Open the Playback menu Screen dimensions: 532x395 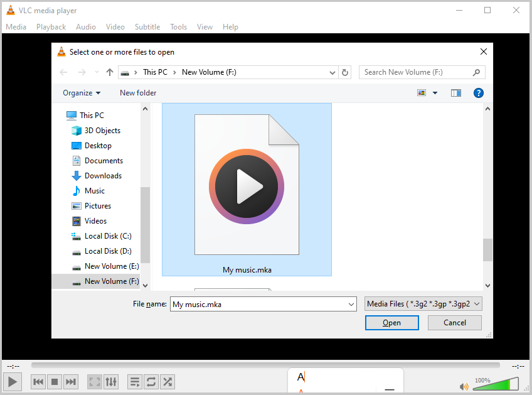[51, 27]
